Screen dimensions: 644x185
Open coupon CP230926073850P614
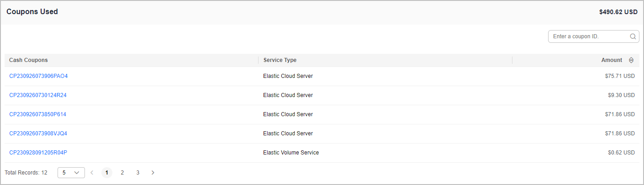37,114
